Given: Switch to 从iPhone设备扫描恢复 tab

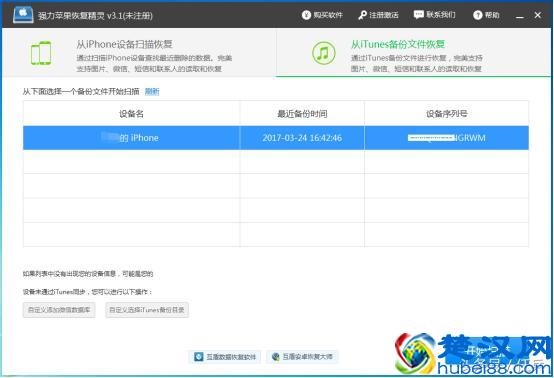Looking at the screenshot, I should (x=139, y=53).
